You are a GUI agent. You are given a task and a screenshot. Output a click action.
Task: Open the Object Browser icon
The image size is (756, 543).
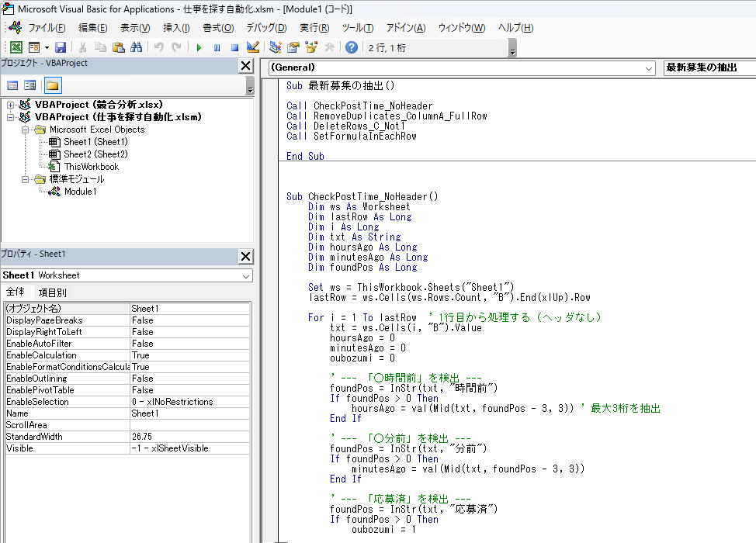[x=311, y=47]
